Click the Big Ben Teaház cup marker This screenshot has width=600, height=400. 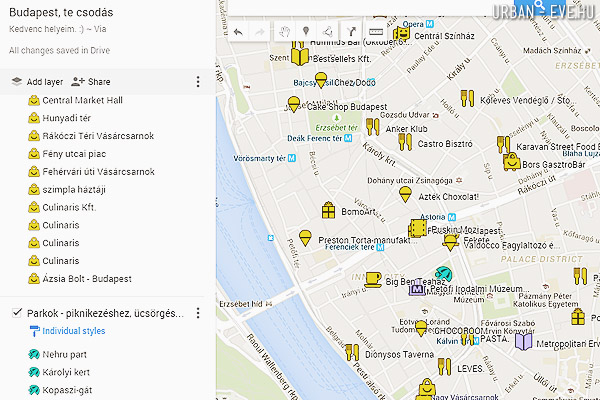point(372,279)
